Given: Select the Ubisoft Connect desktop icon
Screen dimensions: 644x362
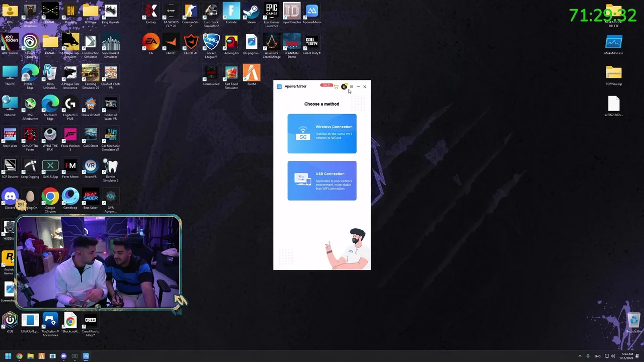Looking at the screenshot, I should click(x=30, y=46).
